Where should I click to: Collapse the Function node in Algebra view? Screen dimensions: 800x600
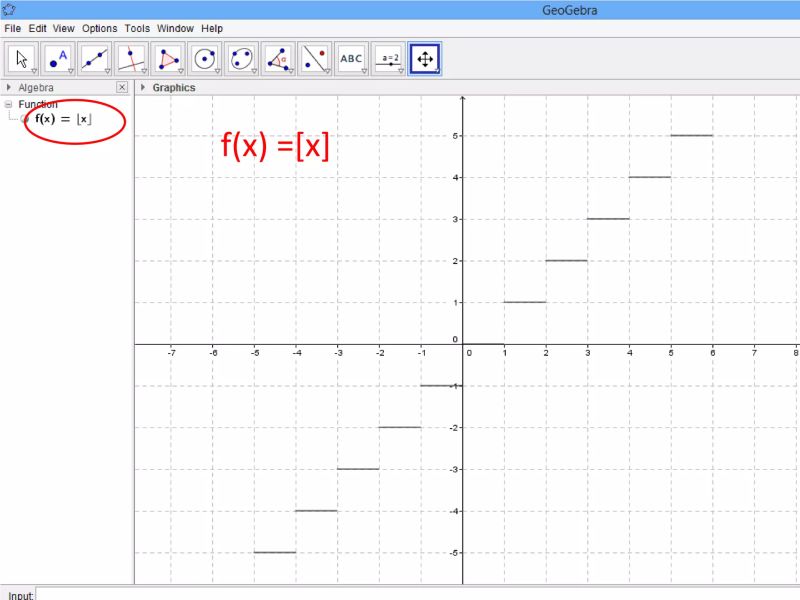[x=8, y=104]
